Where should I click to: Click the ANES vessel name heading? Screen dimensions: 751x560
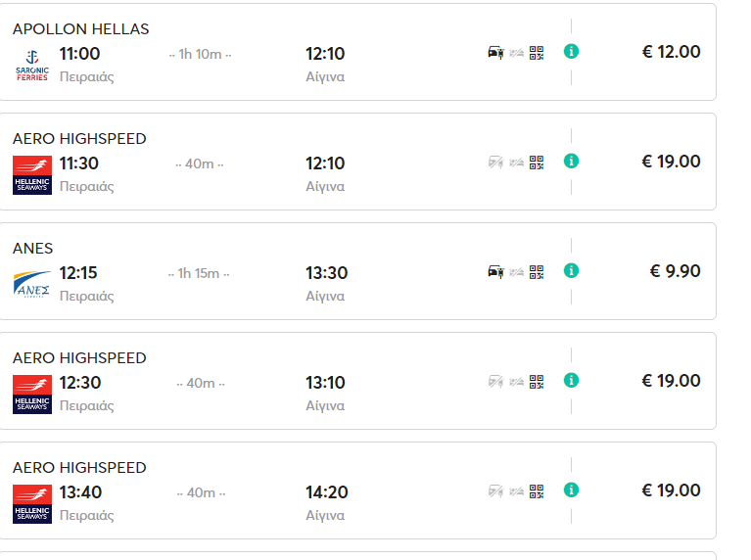tap(33, 249)
